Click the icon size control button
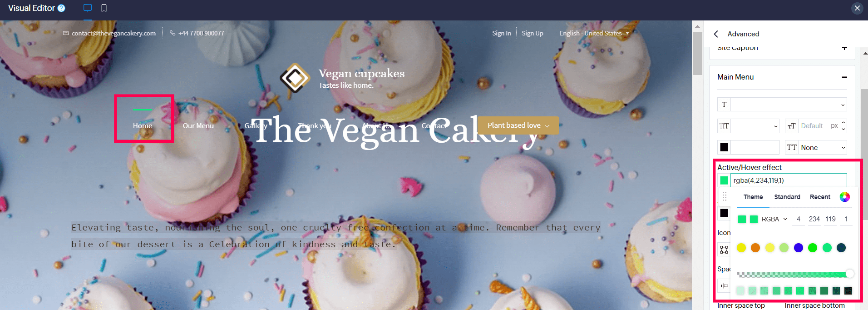The width and height of the screenshot is (868, 310). click(x=724, y=250)
